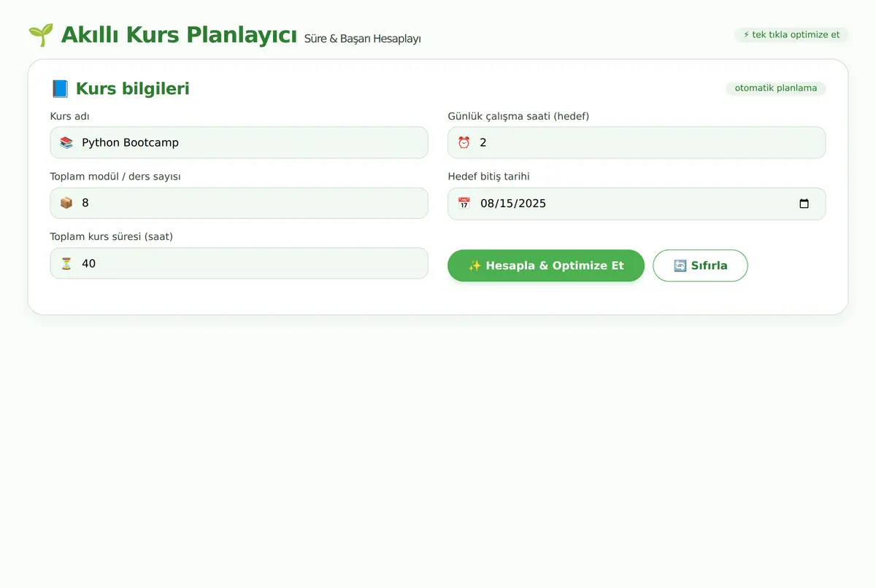Click the package icon in module count field

pyautogui.click(x=66, y=203)
